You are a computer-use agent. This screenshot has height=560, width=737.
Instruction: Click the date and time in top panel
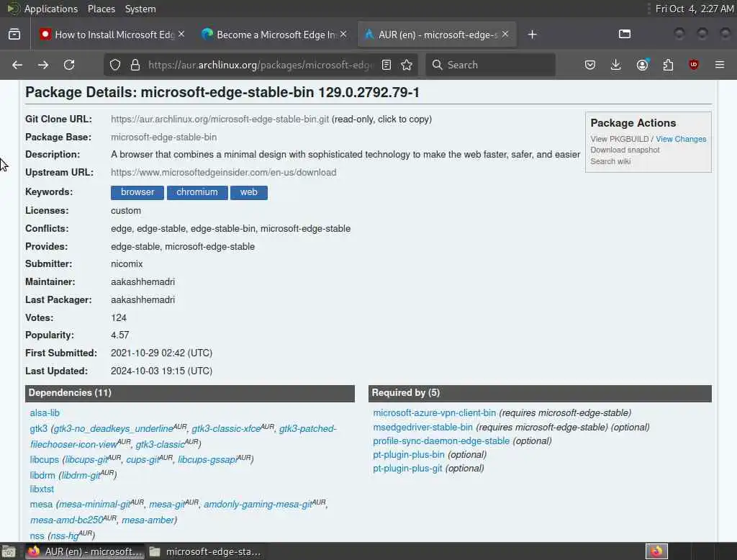coord(695,9)
